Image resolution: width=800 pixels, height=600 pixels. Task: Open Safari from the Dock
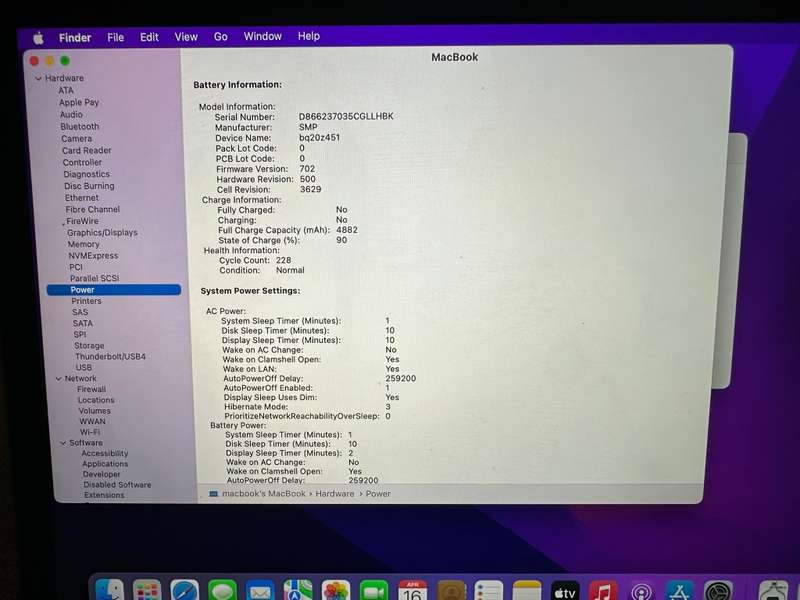tap(184, 590)
